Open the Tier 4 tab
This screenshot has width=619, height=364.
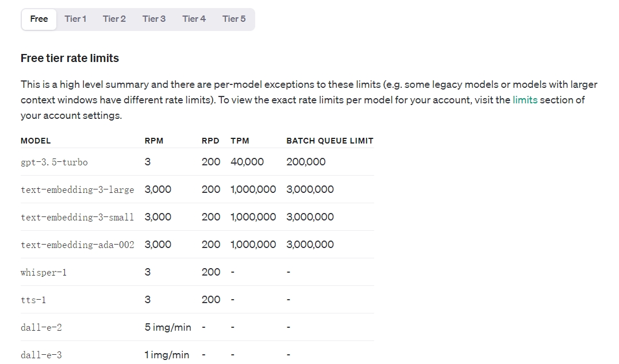[x=194, y=19]
